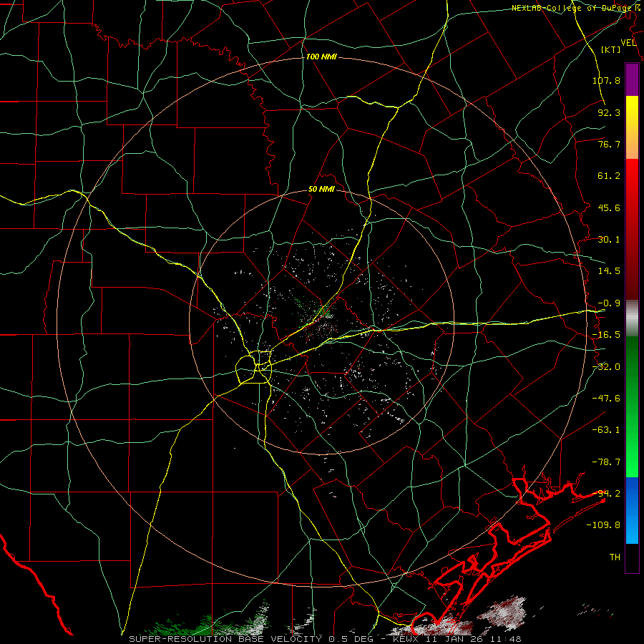Select the -16.5 legend value
Image resolution: width=644 pixels, height=644 pixels.
point(606,335)
